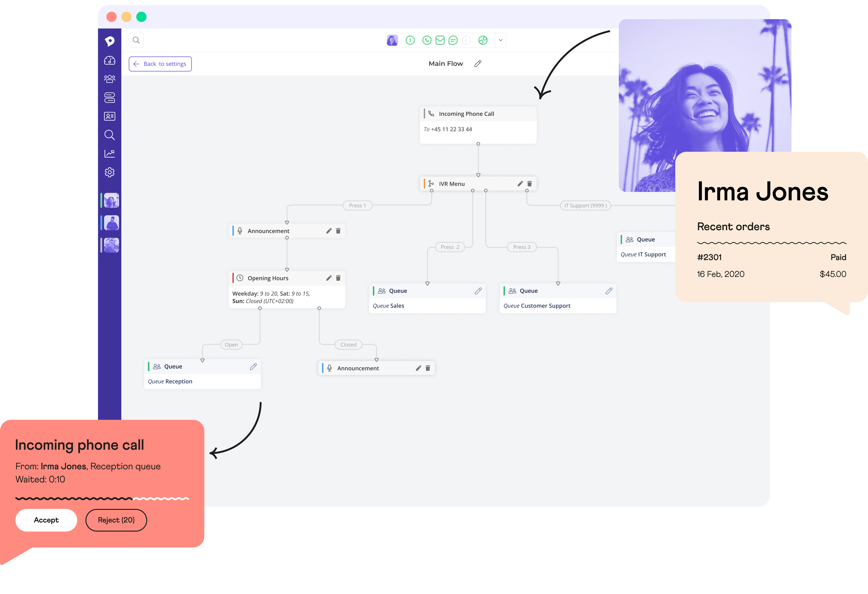Click the Reject (20) button

[116, 520]
